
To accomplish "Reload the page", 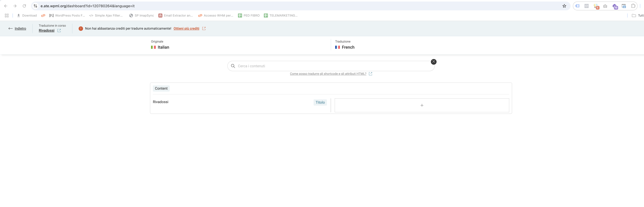I will pyautogui.click(x=24, y=6).
